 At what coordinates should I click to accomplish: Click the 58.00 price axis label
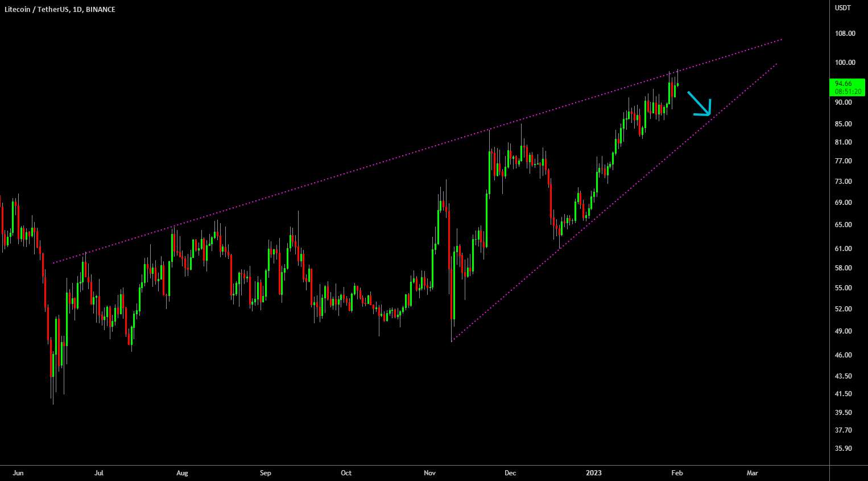[x=843, y=268]
